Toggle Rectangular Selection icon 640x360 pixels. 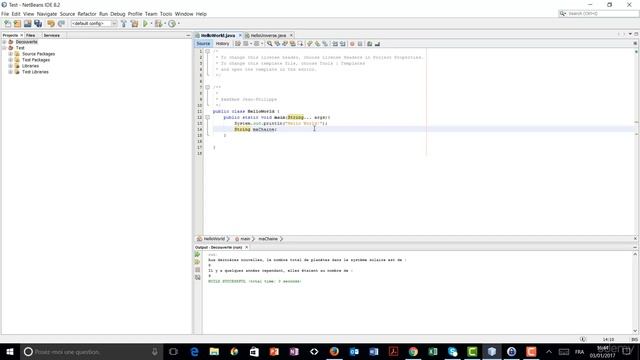(300, 44)
